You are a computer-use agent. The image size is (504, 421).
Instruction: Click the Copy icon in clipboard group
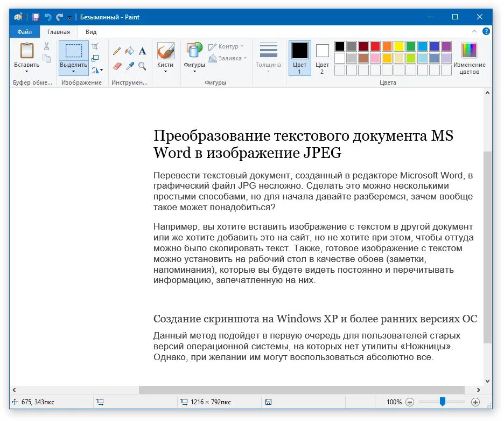pyautogui.click(x=47, y=58)
